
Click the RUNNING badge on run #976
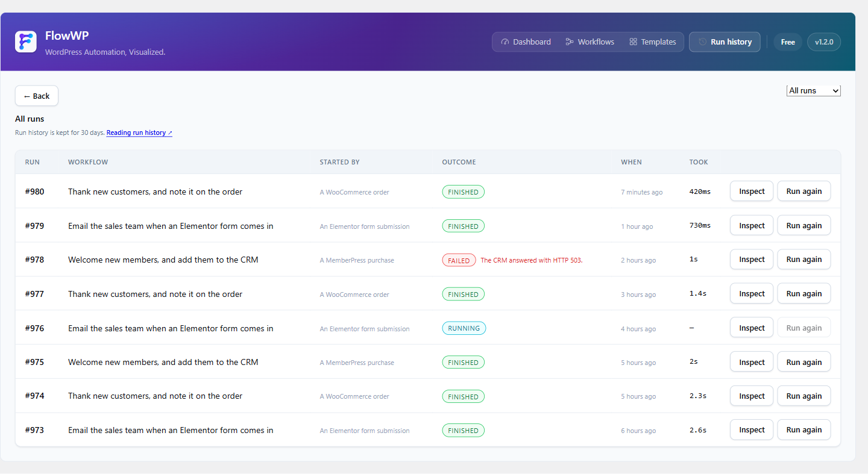click(464, 328)
